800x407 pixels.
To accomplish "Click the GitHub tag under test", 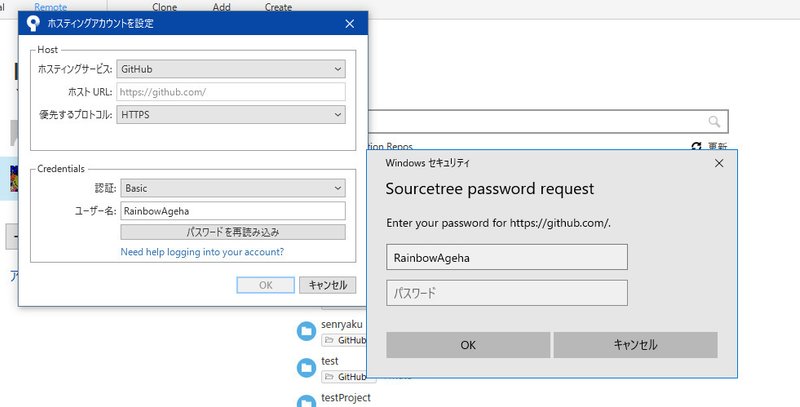I will pyautogui.click(x=345, y=376).
